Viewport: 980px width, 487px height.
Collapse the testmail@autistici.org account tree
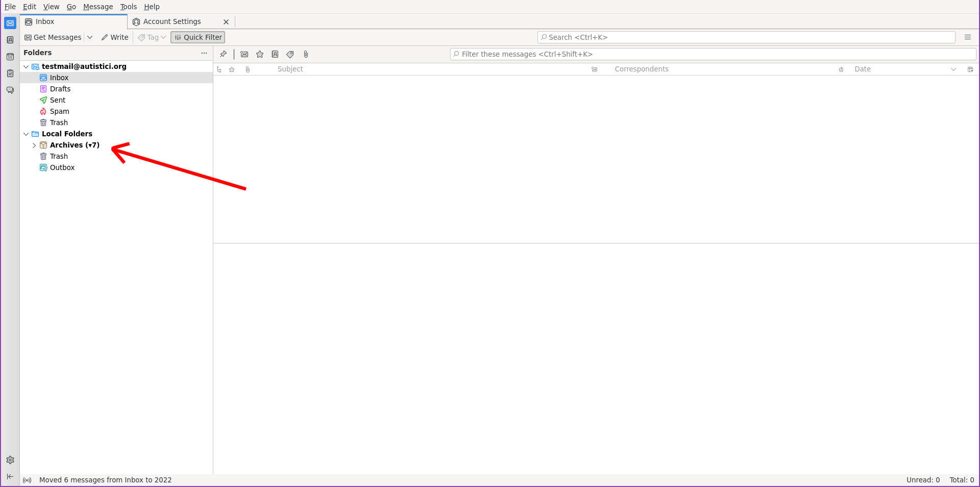(x=26, y=66)
